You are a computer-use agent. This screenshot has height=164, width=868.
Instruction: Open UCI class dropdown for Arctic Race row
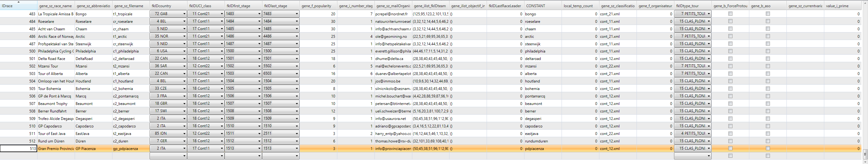click(x=221, y=36)
